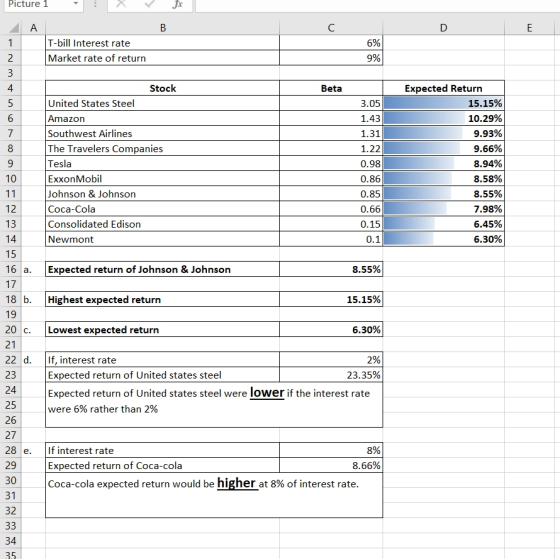
Task: Click Expected return of Johnson & Johnson label
Action: coord(162,269)
